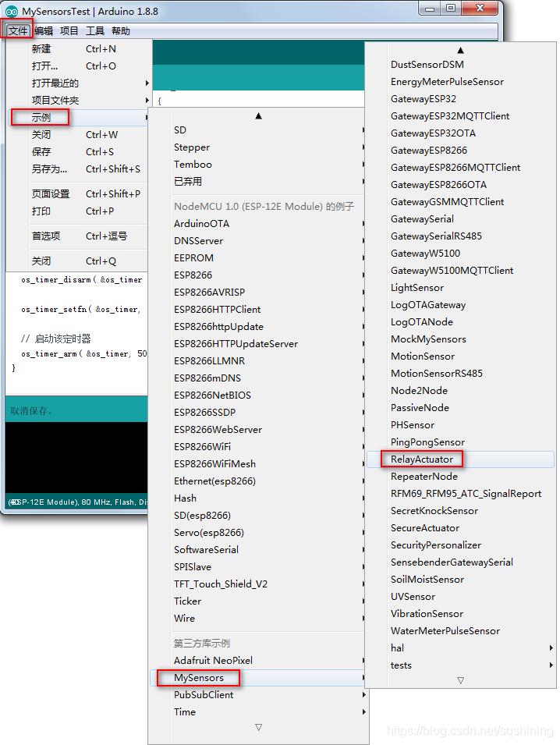Open the 工具 menu
The height and width of the screenshot is (745, 560).
pyautogui.click(x=94, y=31)
